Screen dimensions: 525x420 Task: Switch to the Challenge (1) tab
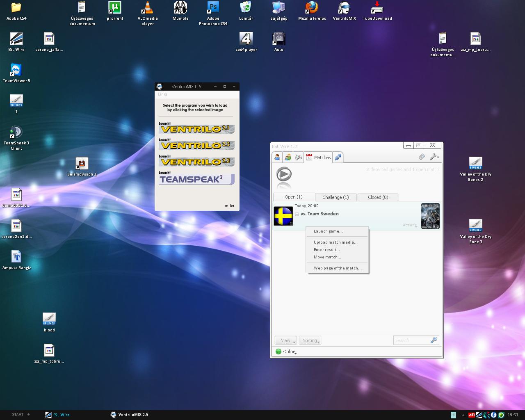336,197
